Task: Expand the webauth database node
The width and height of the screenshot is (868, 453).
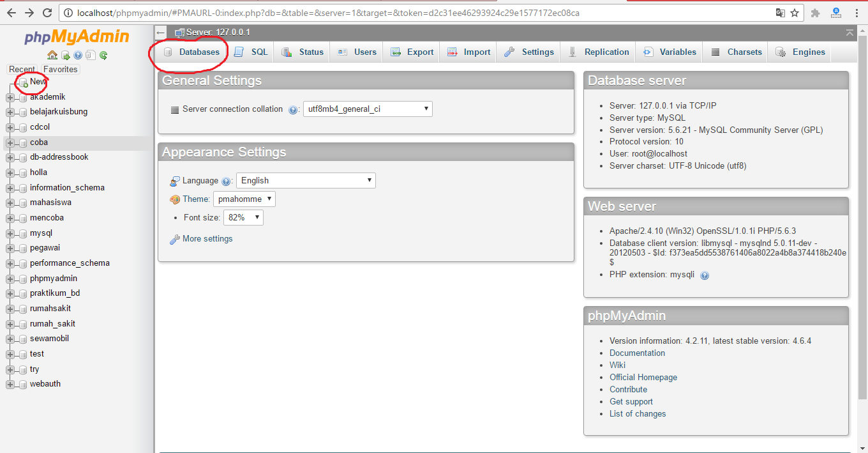Action: click(10, 384)
